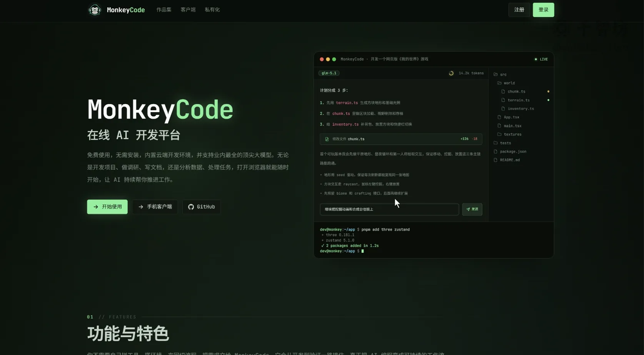644x355 pixels.
Task: Click the 14.2k tokens label
Action: pos(471,73)
